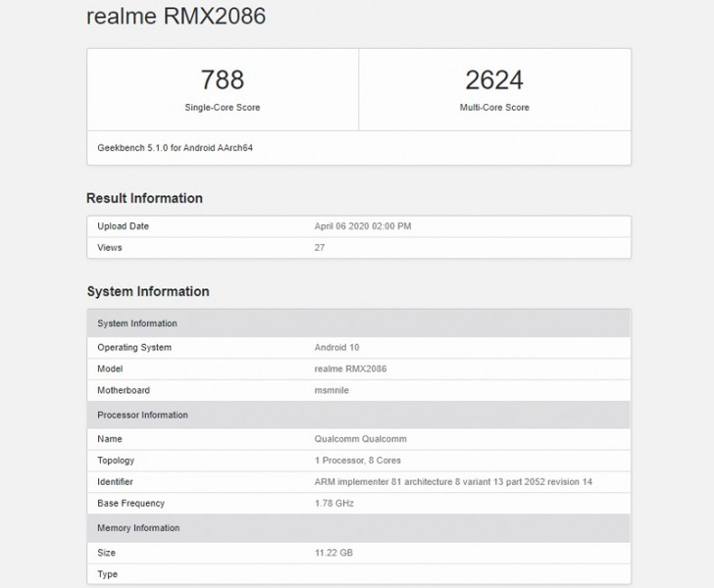Click the Multi-Core Score label
Screen dimensions: 714x588
click(x=494, y=108)
